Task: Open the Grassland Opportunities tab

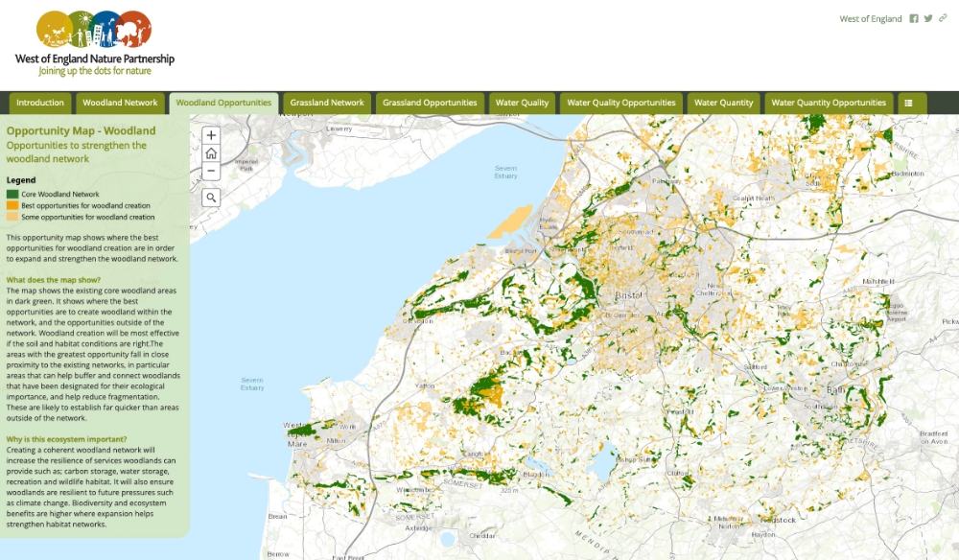Action: 430,103
